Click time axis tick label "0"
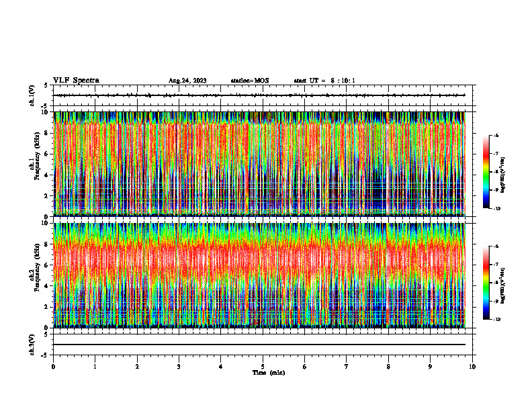The height and width of the screenshot is (411, 532). [x=53, y=367]
